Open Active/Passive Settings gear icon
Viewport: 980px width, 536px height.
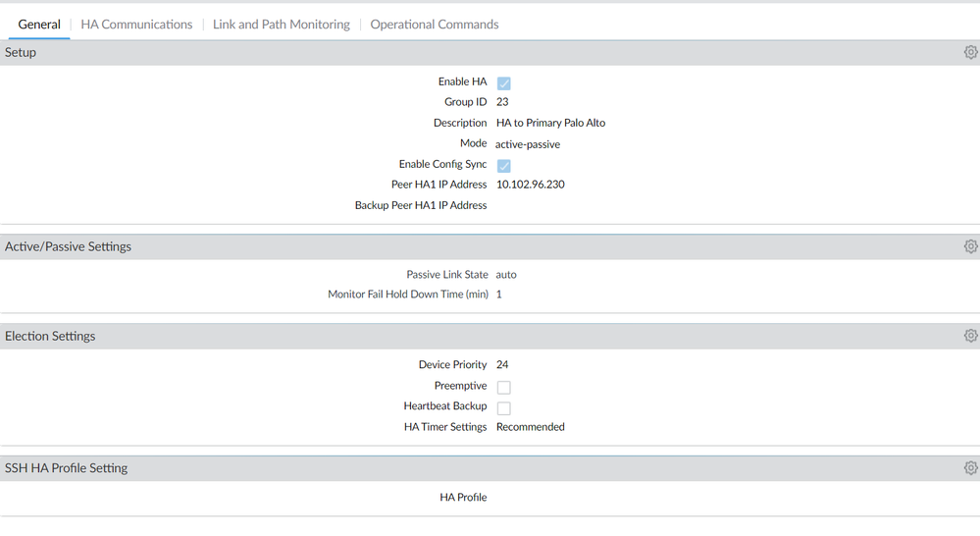point(970,247)
